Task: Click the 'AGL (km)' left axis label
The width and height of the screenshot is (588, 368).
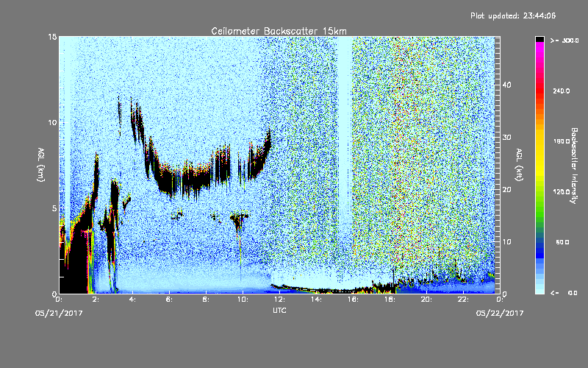Action: (41, 165)
